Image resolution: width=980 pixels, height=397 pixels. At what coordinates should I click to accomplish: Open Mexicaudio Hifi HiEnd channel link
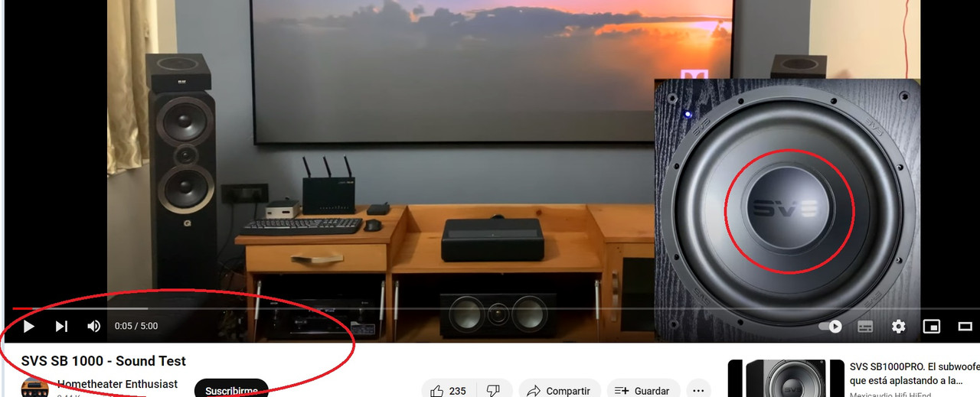(x=890, y=394)
